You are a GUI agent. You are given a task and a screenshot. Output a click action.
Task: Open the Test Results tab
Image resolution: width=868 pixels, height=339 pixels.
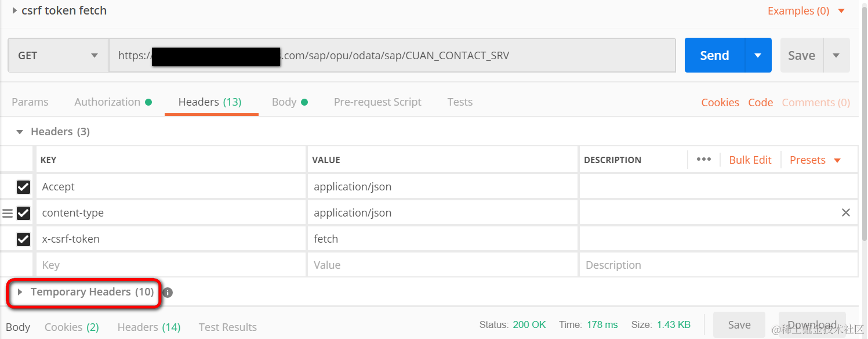[x=227, y=327]
